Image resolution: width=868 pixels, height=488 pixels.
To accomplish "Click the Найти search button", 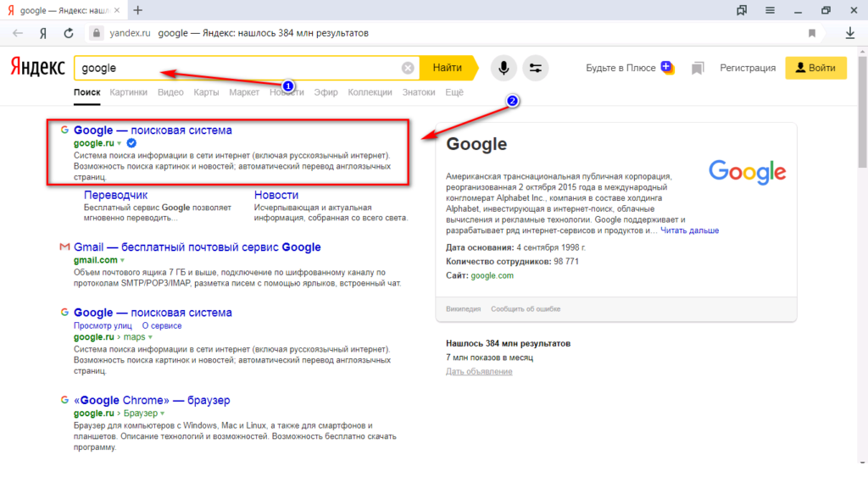I will tap(448, 68).
